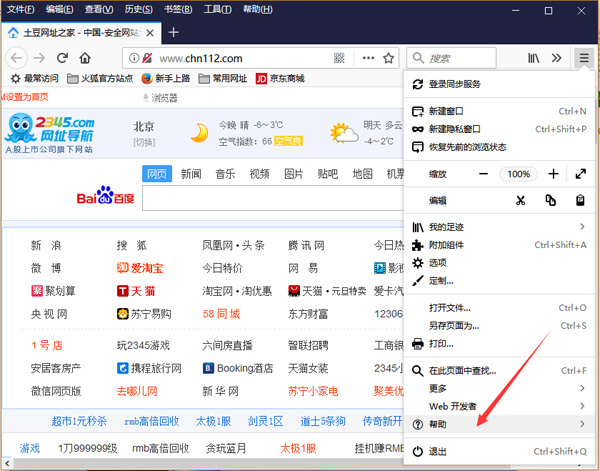
Task: Paste using clipboard icon
Action: click(580, 200)
